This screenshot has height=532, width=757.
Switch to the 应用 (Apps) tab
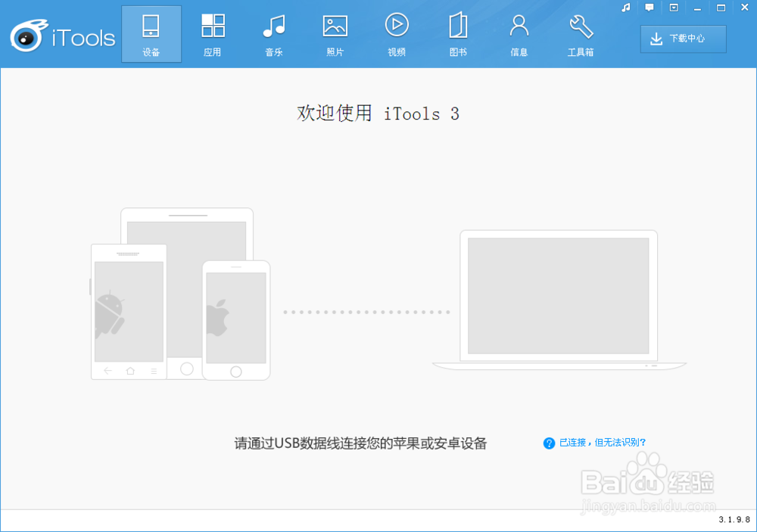click(213, 34)
